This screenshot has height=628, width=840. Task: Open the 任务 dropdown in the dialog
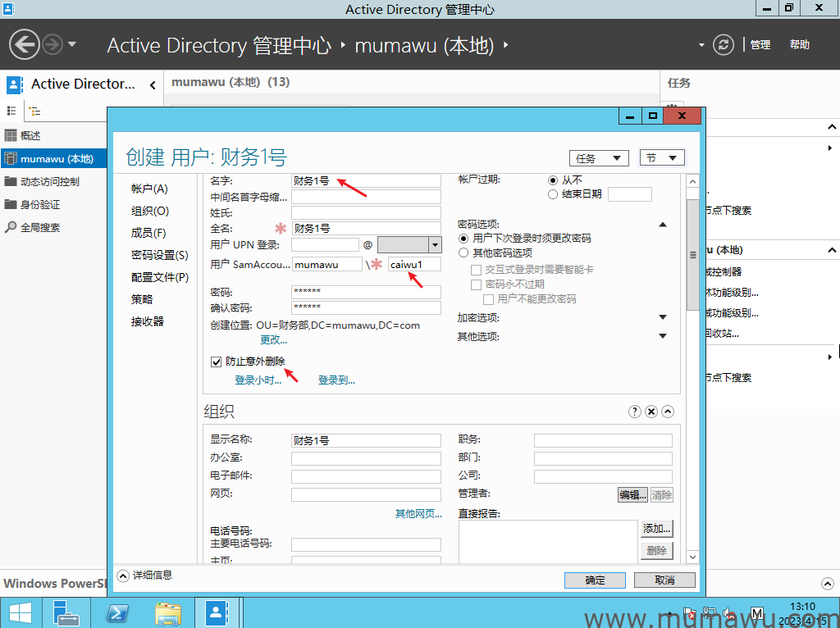pos(598,158)
